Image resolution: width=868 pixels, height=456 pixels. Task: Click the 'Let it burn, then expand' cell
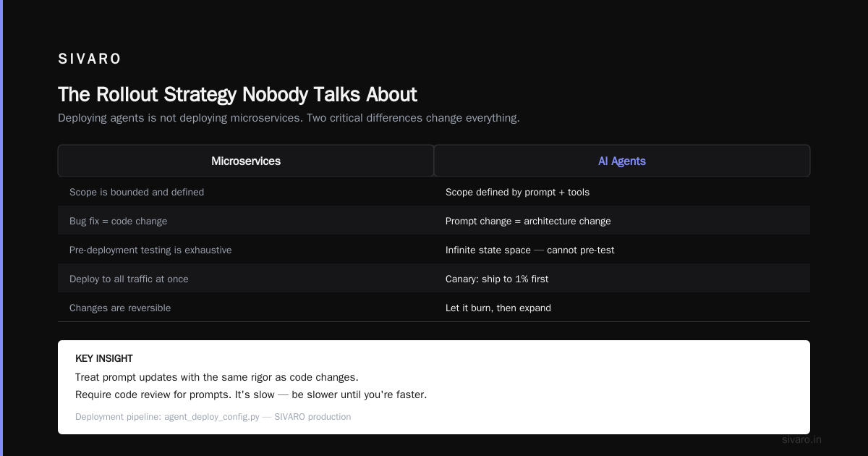(x=622, y=308)
